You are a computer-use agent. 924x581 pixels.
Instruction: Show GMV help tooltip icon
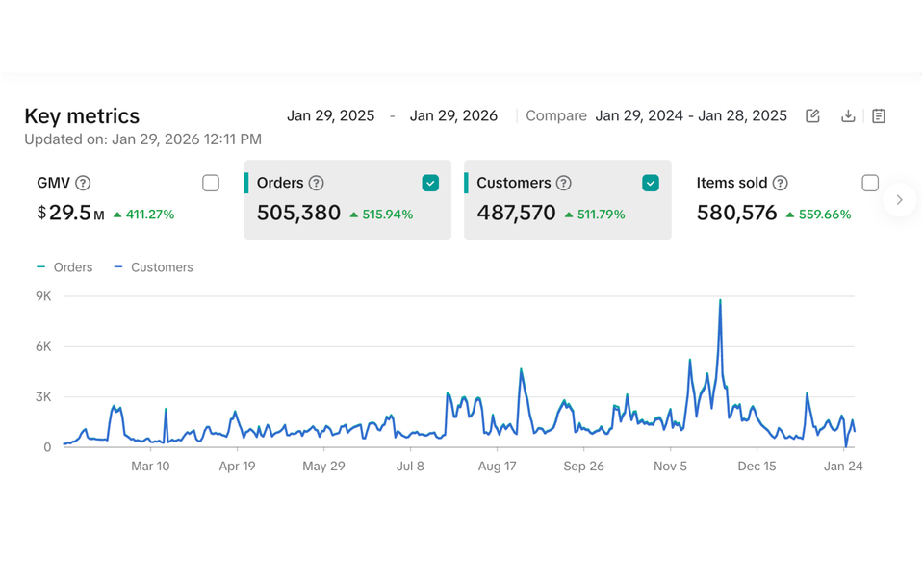pyautogui.click(x=83, y=183)
